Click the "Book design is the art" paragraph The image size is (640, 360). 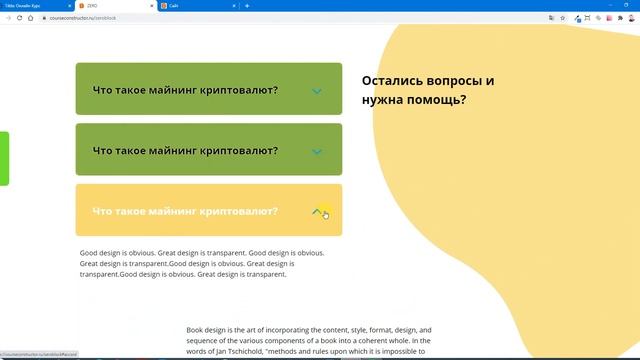(x=309, y=340)
